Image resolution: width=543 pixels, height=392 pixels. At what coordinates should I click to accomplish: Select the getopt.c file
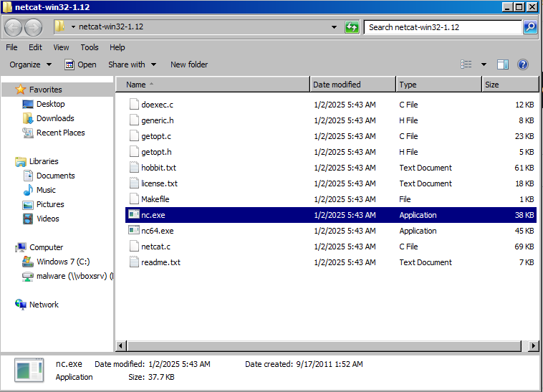pos(331,136)
